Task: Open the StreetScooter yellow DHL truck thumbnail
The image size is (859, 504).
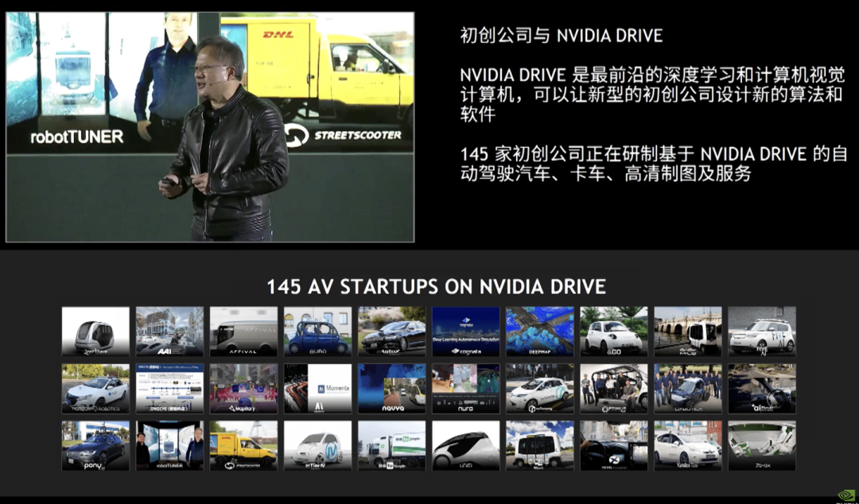Action: tap(244, 445)
